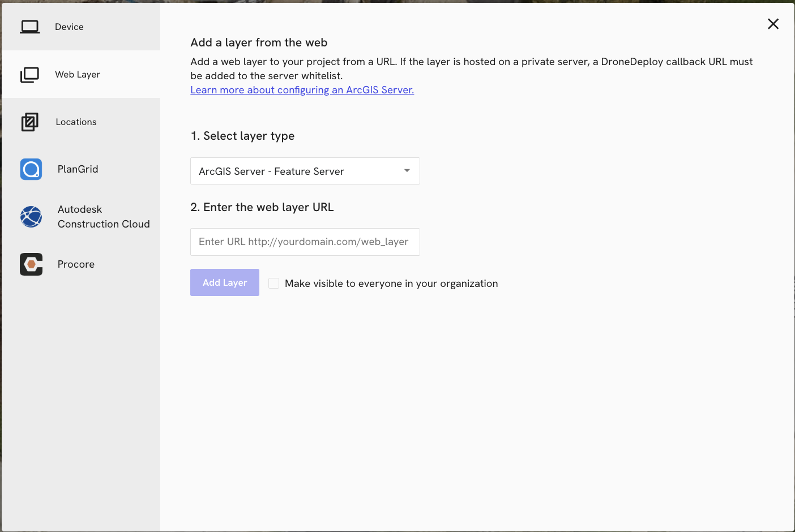Click the 'Make visible to everyone' label text
This screenshot has width=795, height=532.
(391, 284)
